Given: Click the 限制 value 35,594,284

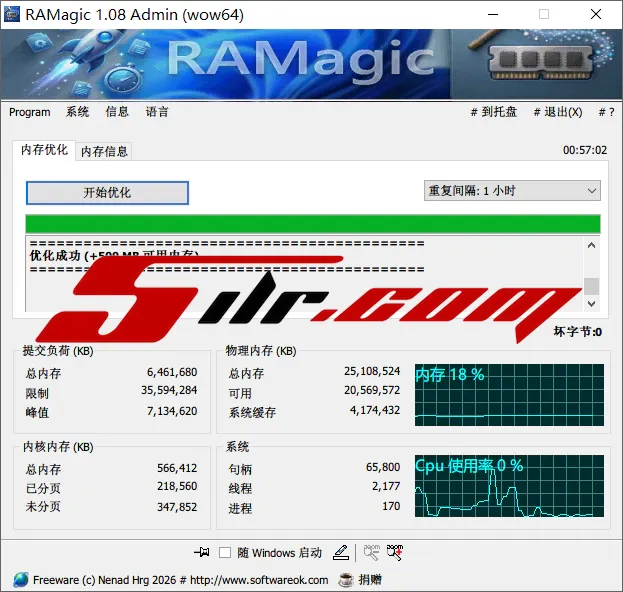Looking at the screenshot, I should click(x=169, y=391).
